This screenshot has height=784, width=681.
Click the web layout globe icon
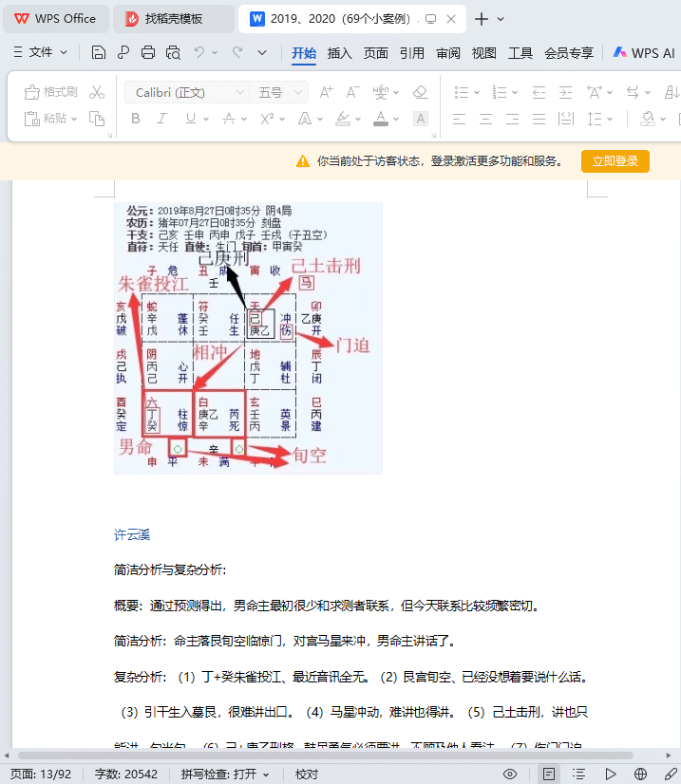640,774
